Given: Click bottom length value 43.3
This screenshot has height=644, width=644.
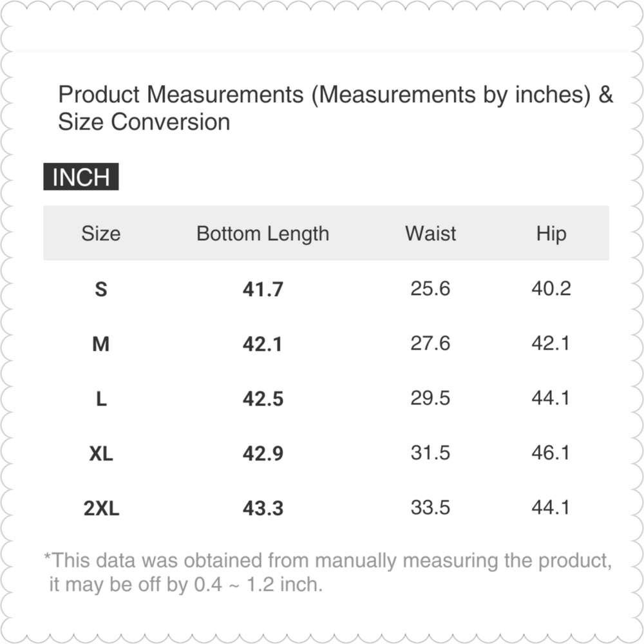Looking at the screenshot, I should pyautogui.click(x=263, y=508).
